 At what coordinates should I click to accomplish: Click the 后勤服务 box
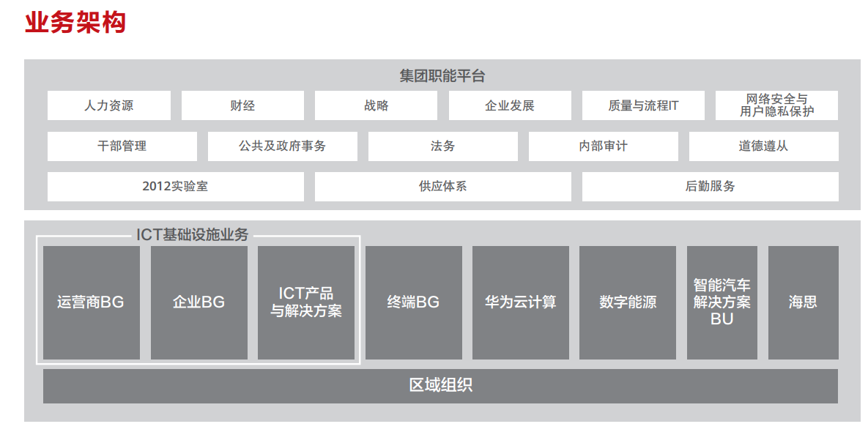(711, 187)
